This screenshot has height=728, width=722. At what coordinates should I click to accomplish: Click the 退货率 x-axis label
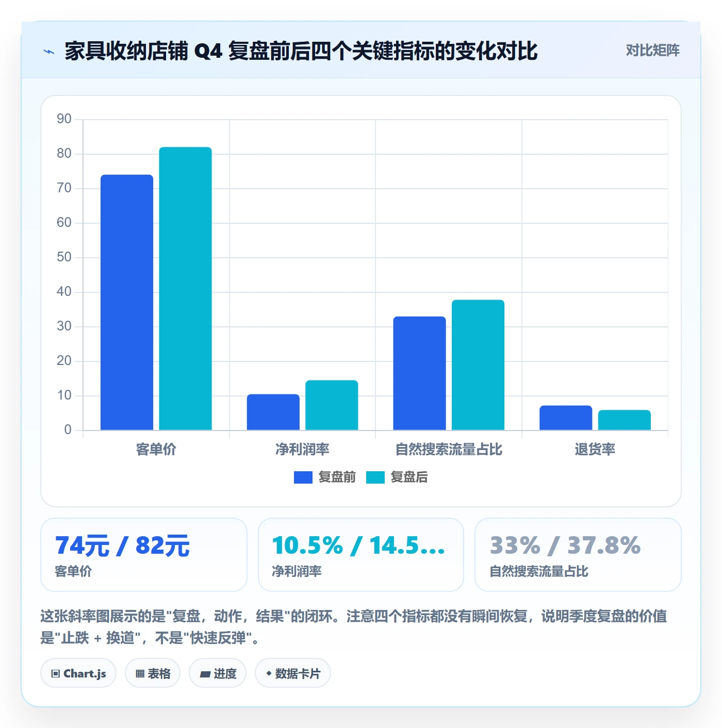click(x=595, y=450)
